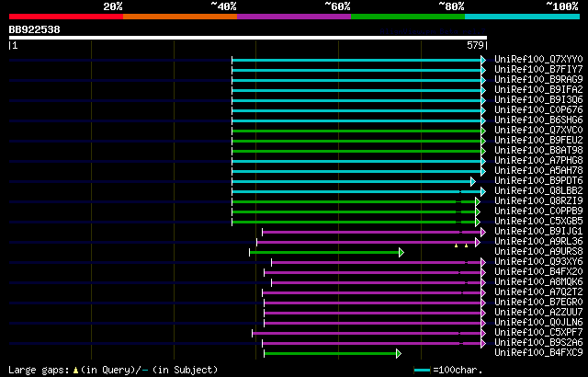
Task: Click the purple alignment bar for B9IJG1
Action: (371, 233)
